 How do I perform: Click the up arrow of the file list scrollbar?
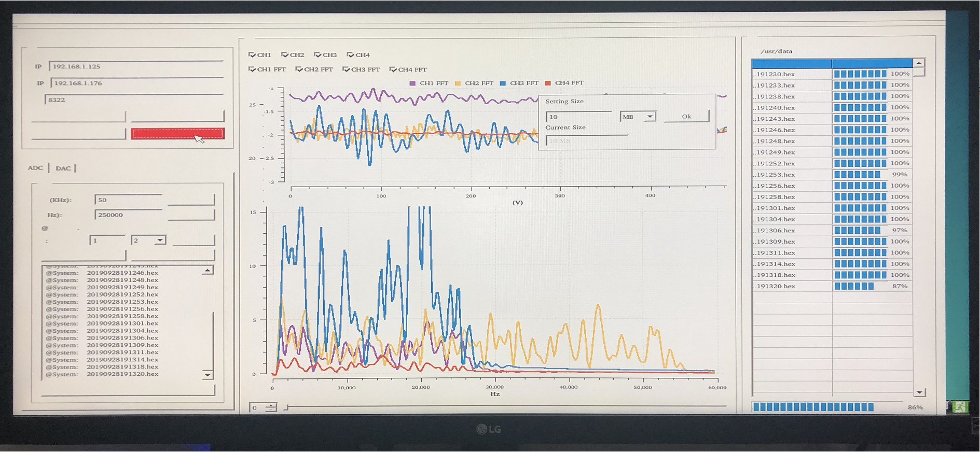[919, 63]
